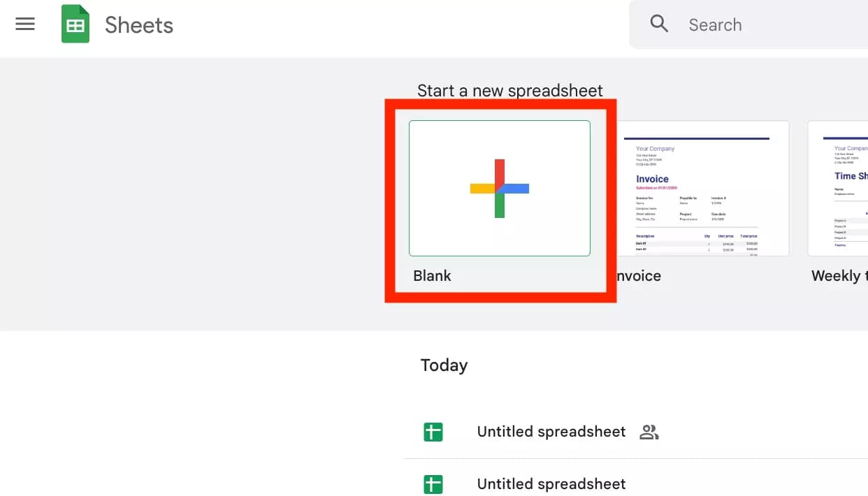This screenshot has width=868, height=496.
Task: Focus the Search input field
Action: 769,25
